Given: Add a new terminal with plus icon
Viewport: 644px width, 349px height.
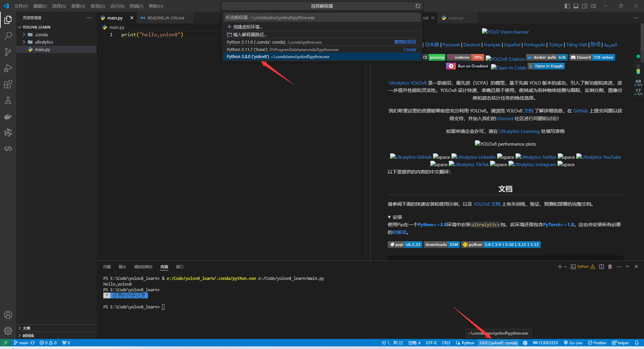Looking at the screenshot, I should [x=559, y=267].
